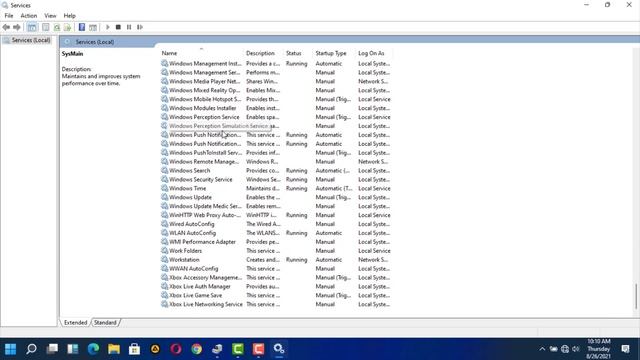This screenshot has width=640, height=360.
Task: Open the Help toolbar icon
Action: coord(82,27)
